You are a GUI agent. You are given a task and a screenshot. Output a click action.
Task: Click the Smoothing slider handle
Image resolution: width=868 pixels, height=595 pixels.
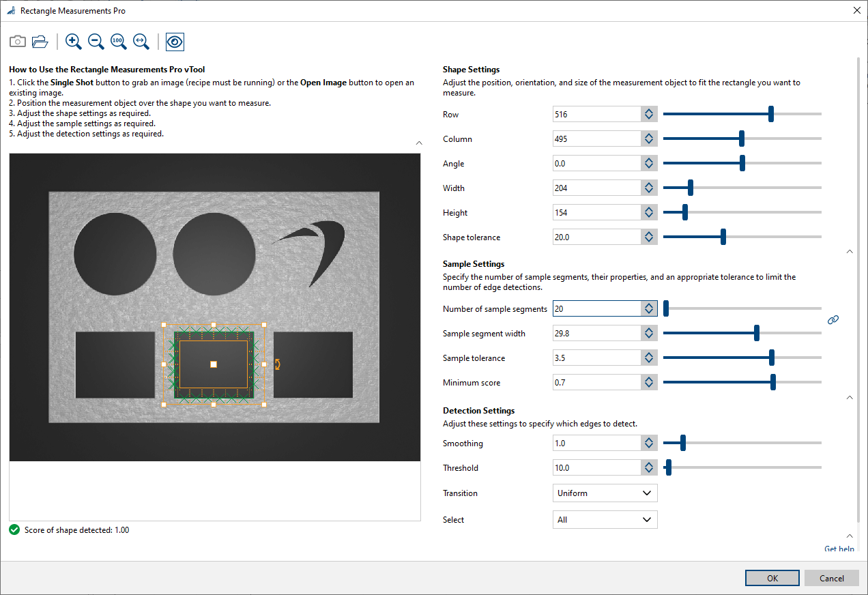[x=683, y=443]
